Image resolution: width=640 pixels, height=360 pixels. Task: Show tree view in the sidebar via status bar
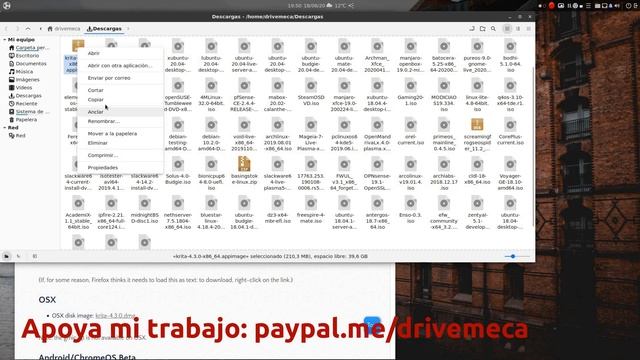coord(18,256)
